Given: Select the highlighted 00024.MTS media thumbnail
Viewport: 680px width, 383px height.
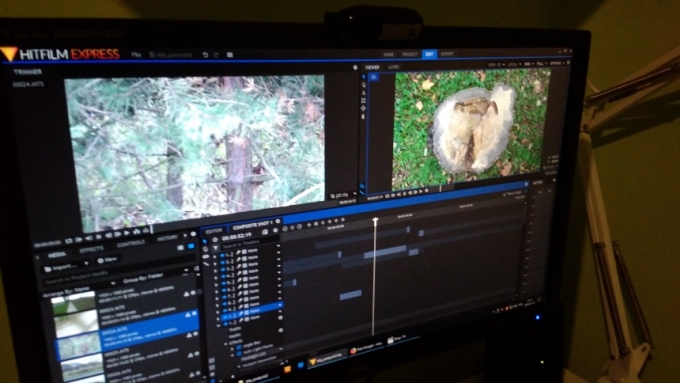Looking at the screenshot, I should [78, 348].
